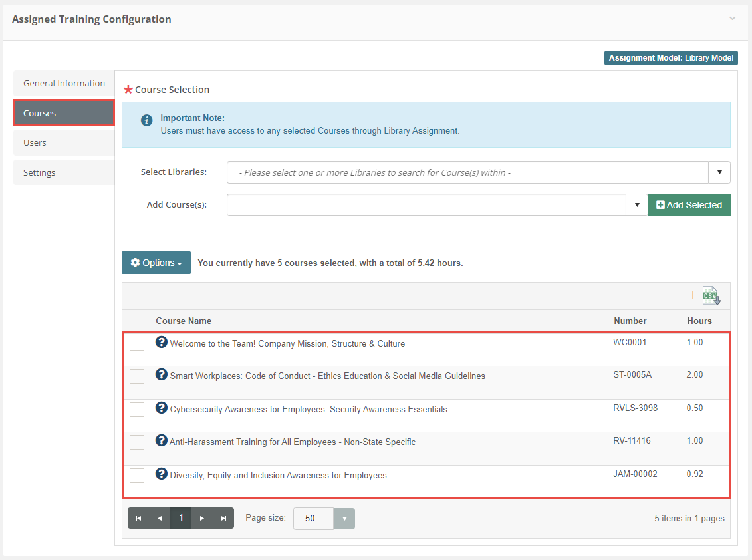Click course number WC0001
Screen dimensions: 752x560
tap(630, 342)
